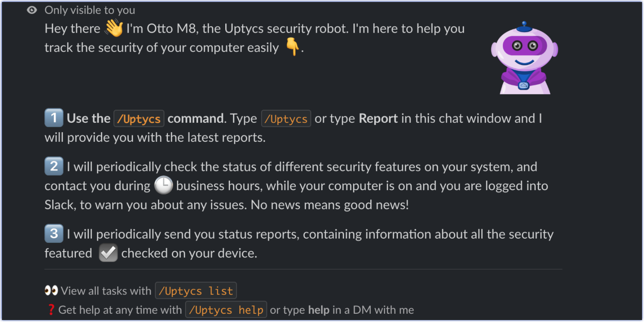Click the horizontal divider line above View all tasks
The height and width of the screenshot is (322, 644).
pyautogui.click(x=303, y=270)
